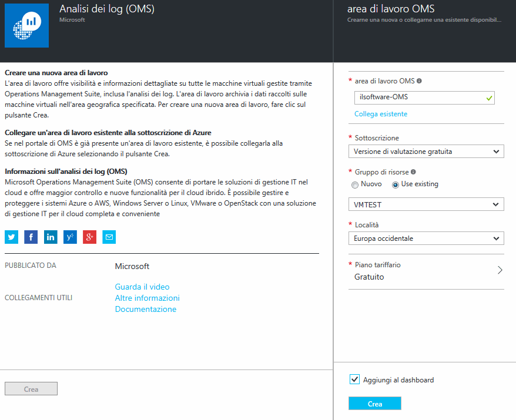Click the Analisi dei log OMS logo
516x420 pixels.
(x=26, y=26)
